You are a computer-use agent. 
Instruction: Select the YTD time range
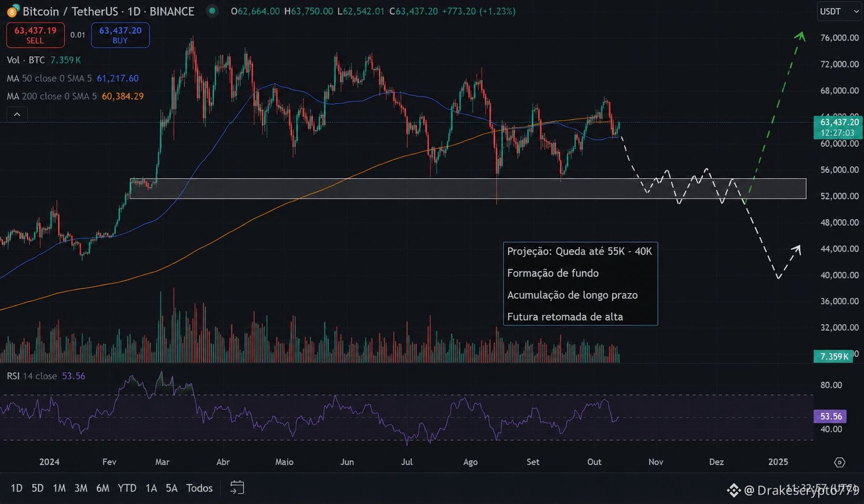coord(127,488)
